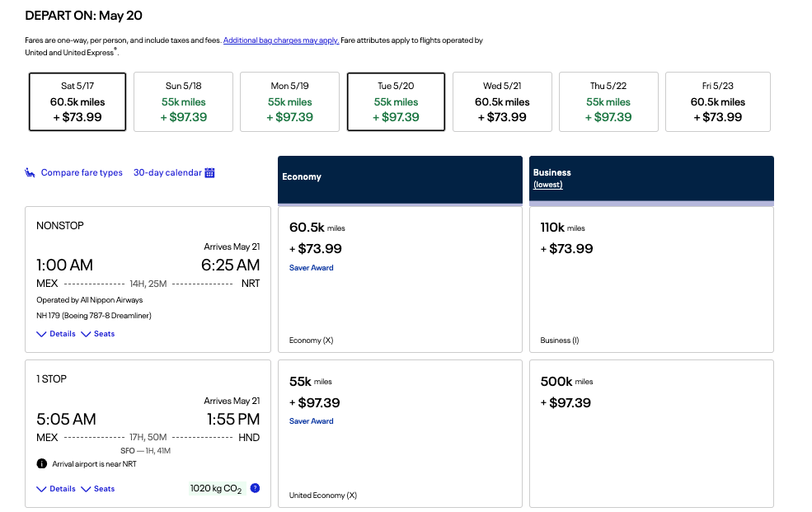812x512 pixels.
Task: Choose the 60.5k miles Economy nonstop fare
Action: click(x=400, y=279)
